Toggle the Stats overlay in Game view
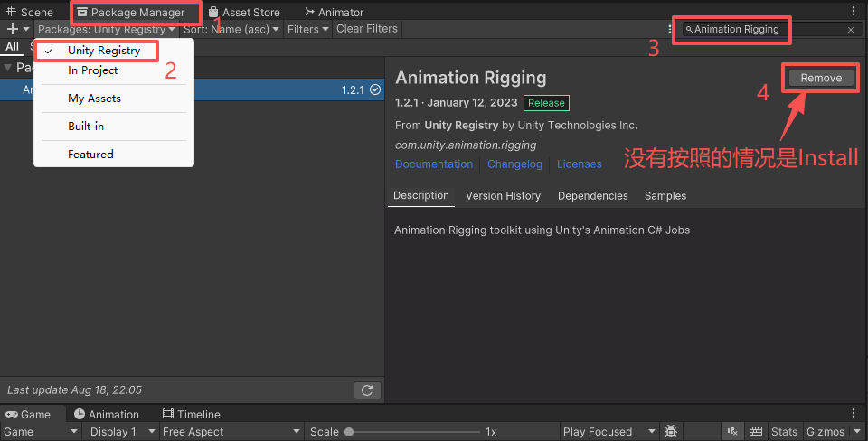Screen dimensions: 868x441 pyautogui.click(x=784, y=432)
